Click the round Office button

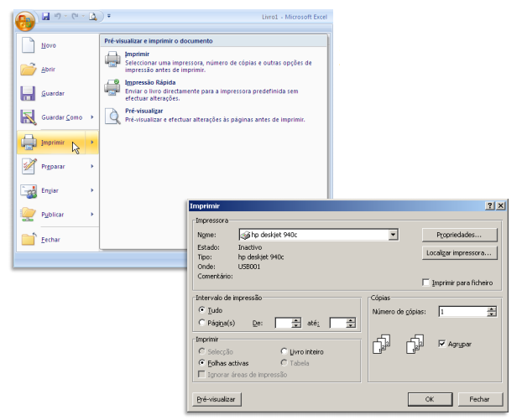[25, 18]
